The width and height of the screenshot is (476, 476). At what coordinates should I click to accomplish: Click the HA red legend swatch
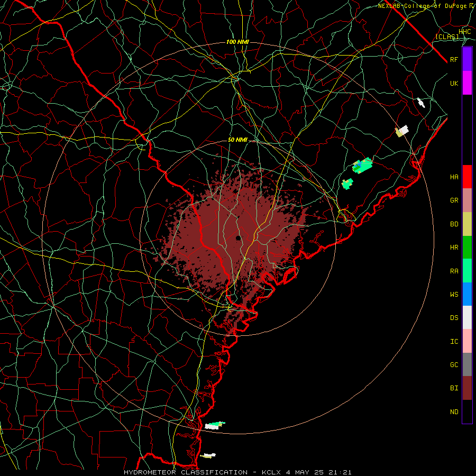click(x=467, y=177)
